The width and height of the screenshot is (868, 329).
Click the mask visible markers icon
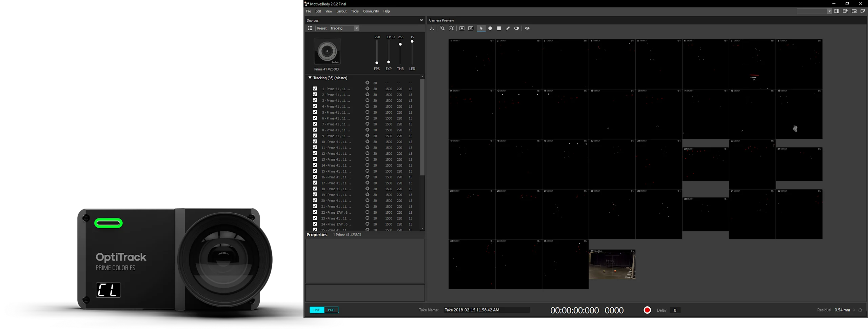(x=462, y=28)
